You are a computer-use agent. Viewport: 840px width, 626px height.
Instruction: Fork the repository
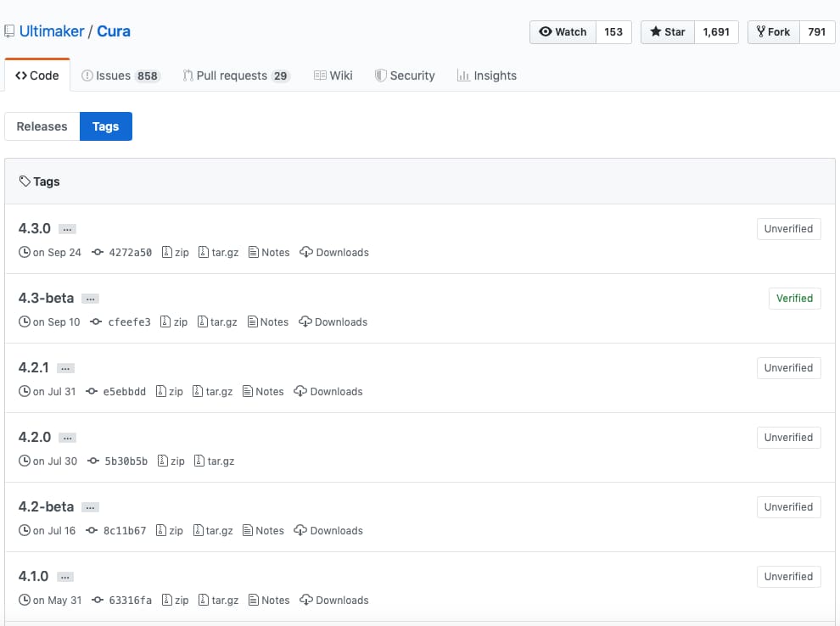pos(773,32)
